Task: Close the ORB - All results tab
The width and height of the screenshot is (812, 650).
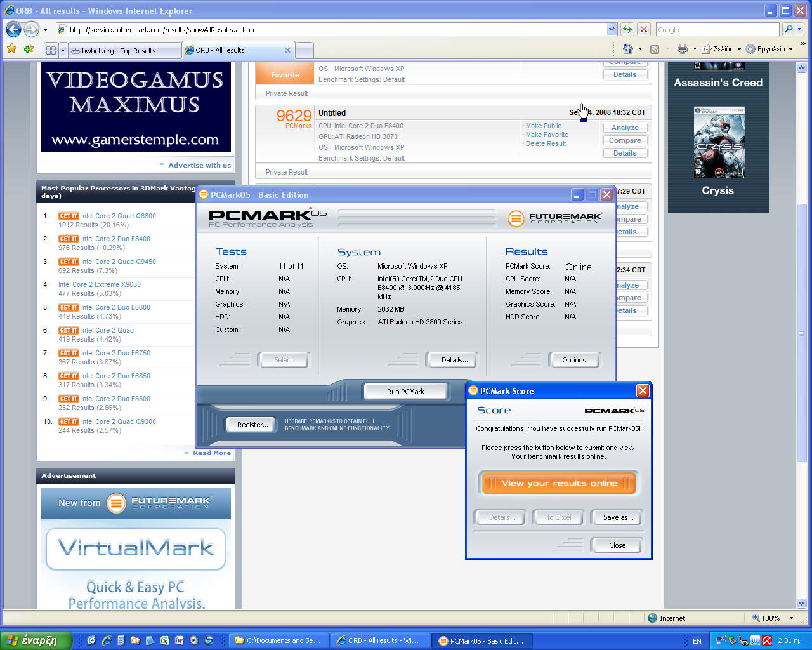Action: tap(287, 50)
